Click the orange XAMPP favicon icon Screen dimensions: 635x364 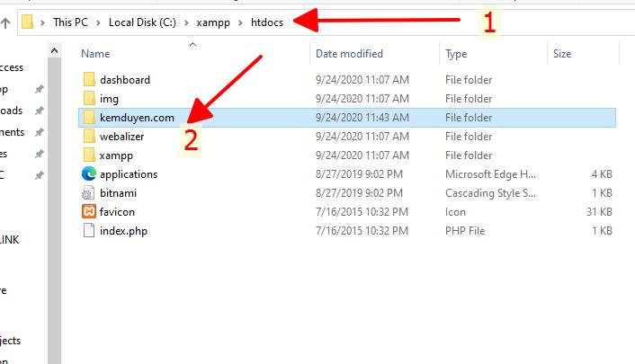pos(89,211)
